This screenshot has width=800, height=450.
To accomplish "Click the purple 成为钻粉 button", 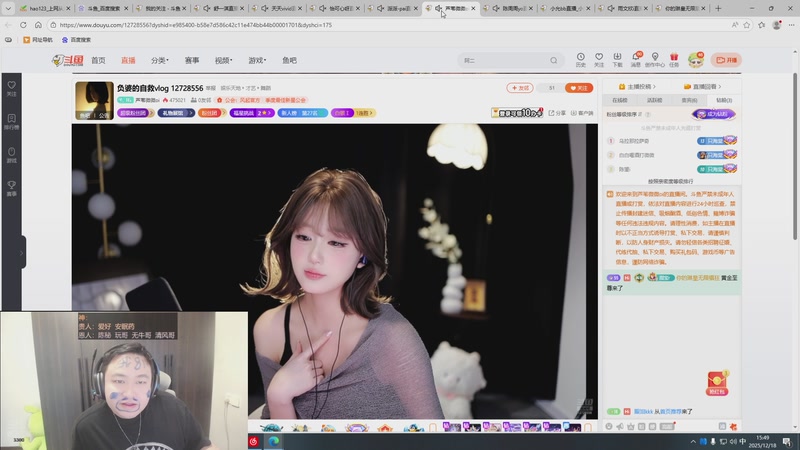I will 714,114.
